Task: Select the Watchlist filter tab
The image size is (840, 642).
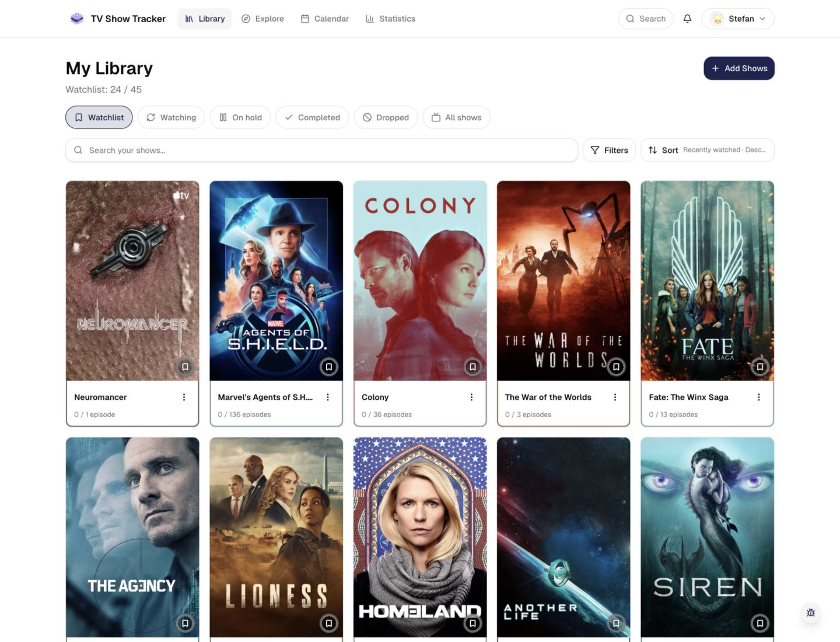Action: pos(99,117)
